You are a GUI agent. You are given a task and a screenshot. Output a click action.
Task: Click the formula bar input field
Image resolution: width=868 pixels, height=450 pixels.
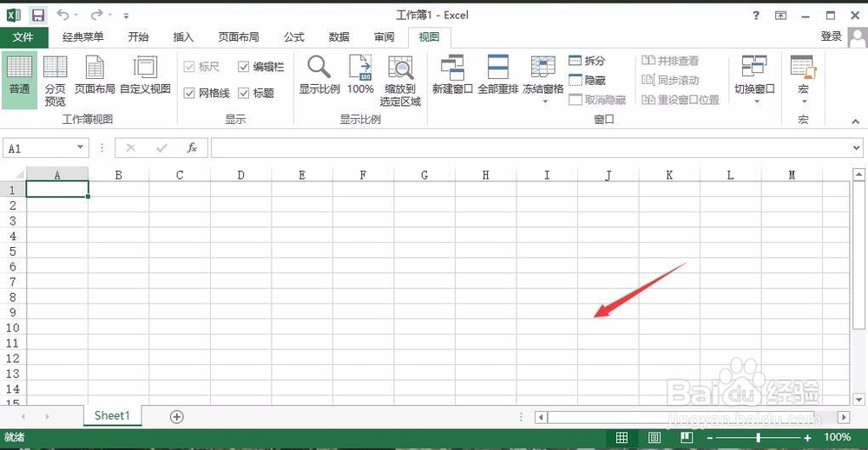coord(530,147)
